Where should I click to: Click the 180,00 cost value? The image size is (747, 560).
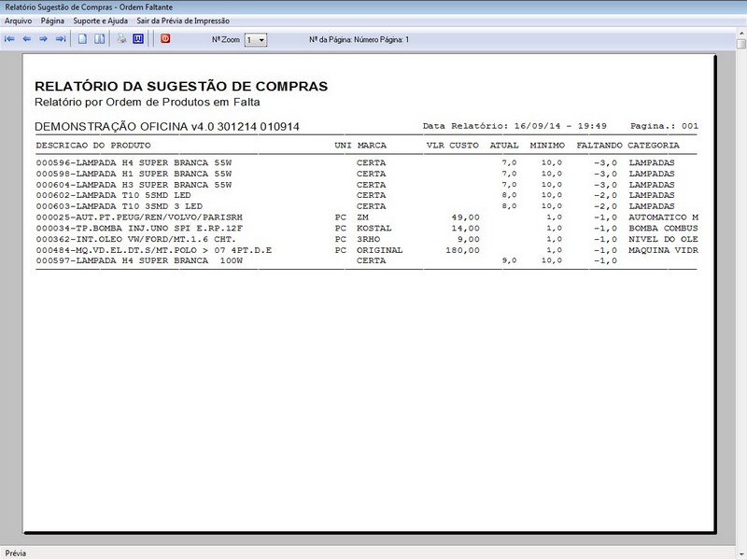coord(462,250)
